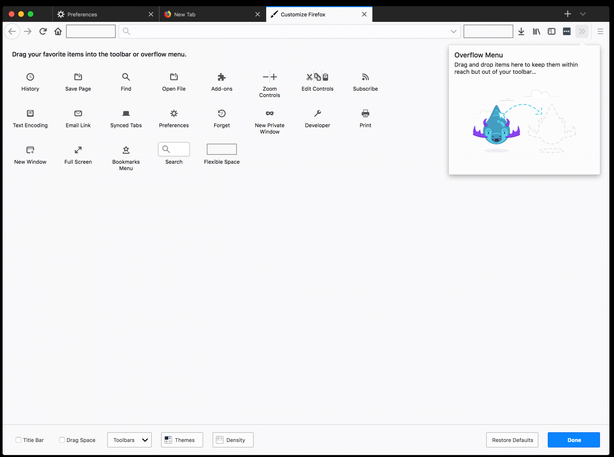Select the History clock icon
Viewport: 614px width, 457px height.
click(30, 77)
